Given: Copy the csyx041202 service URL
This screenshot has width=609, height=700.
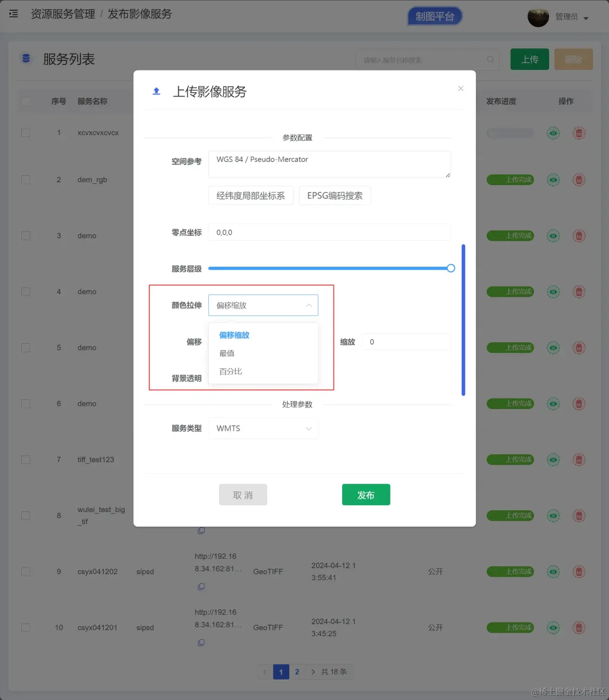Looking at the screenshot, I should (201, 587).
